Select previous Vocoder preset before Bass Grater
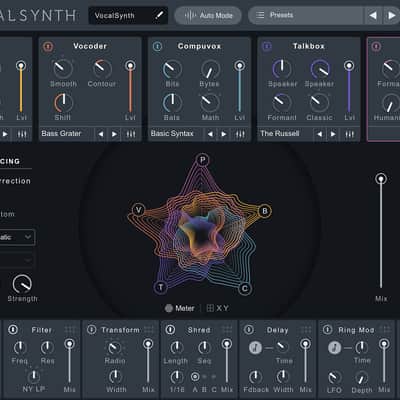 click(101, 134)
